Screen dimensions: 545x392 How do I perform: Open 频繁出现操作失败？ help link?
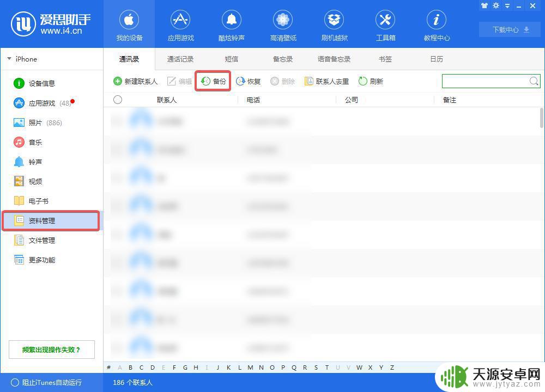point(51,350)
